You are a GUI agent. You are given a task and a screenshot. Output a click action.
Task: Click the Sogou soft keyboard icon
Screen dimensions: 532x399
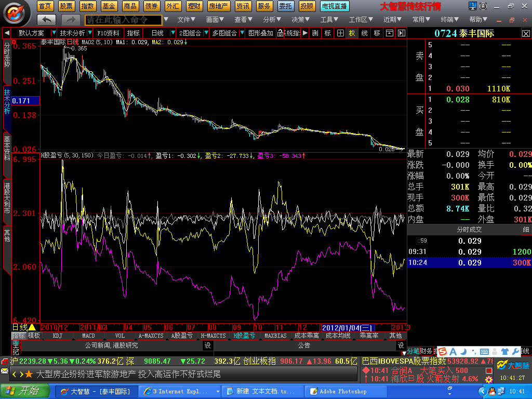click(x=485, y=352)
